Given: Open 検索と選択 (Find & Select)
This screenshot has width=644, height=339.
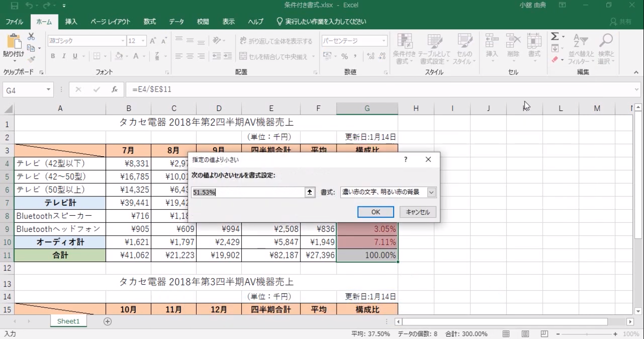Looking at the screenshot, I should (606, 49).
